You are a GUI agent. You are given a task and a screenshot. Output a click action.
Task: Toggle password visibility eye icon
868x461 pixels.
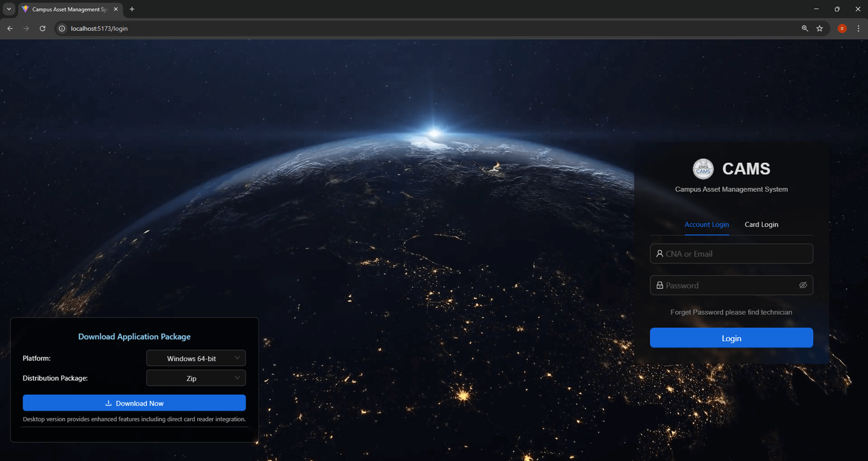tap(803, 285)
